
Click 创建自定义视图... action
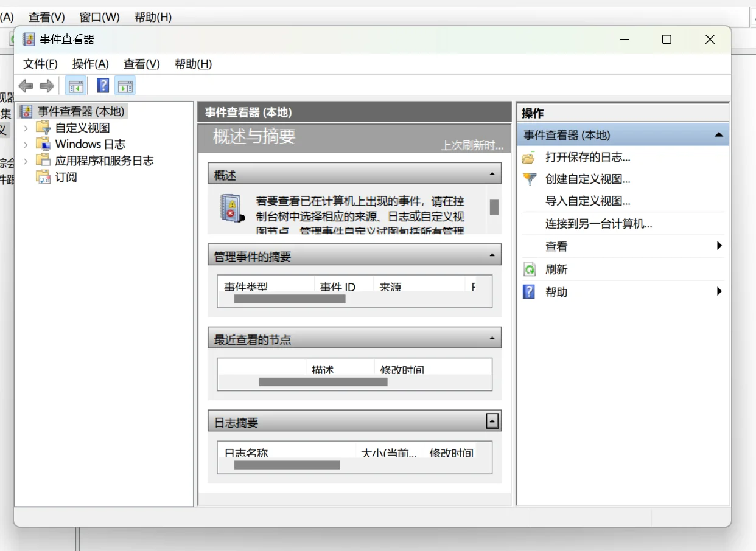[588, 179]
